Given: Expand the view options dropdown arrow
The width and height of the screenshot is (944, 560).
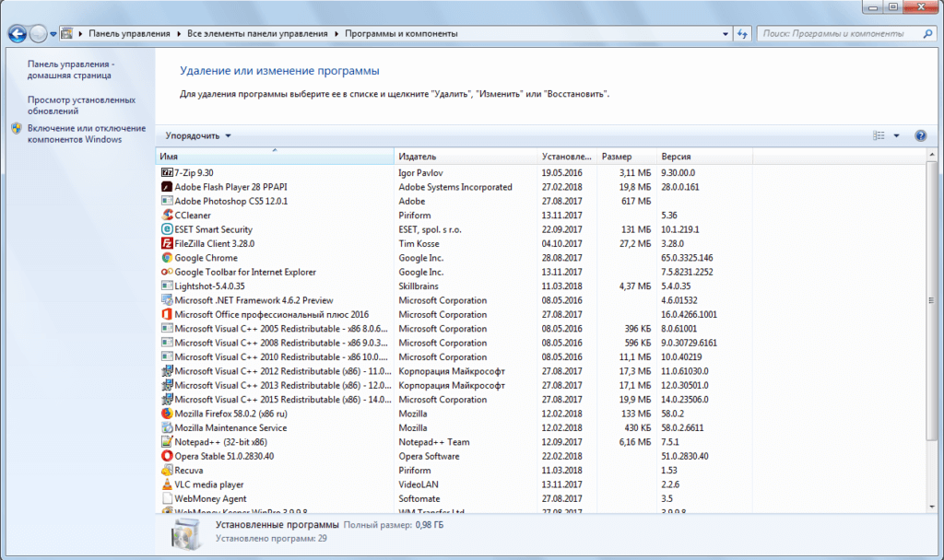Looking at the screenshot, I should click(896, 136).
